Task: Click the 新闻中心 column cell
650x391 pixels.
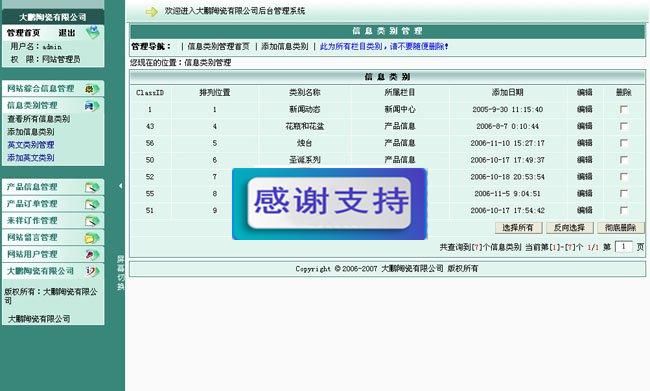Action: 400,109
